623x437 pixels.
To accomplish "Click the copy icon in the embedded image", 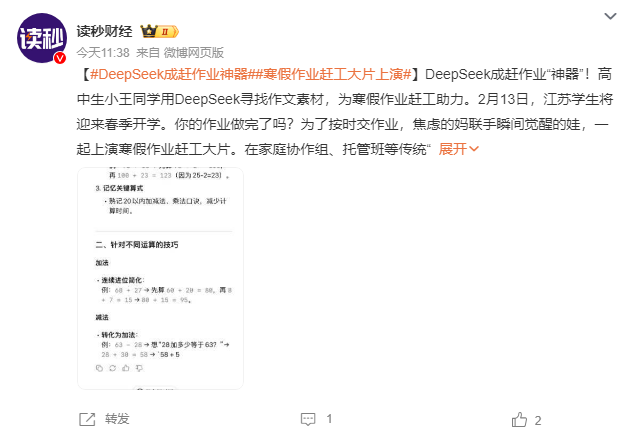I will coord(99,368).
